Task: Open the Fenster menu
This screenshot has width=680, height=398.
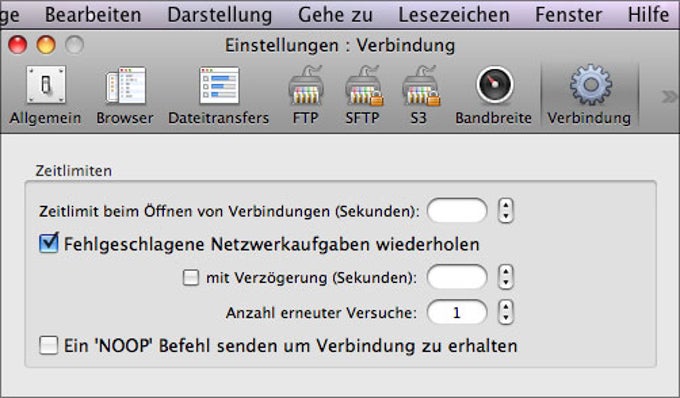Action: pyautogui.click(x=569, y=14)
